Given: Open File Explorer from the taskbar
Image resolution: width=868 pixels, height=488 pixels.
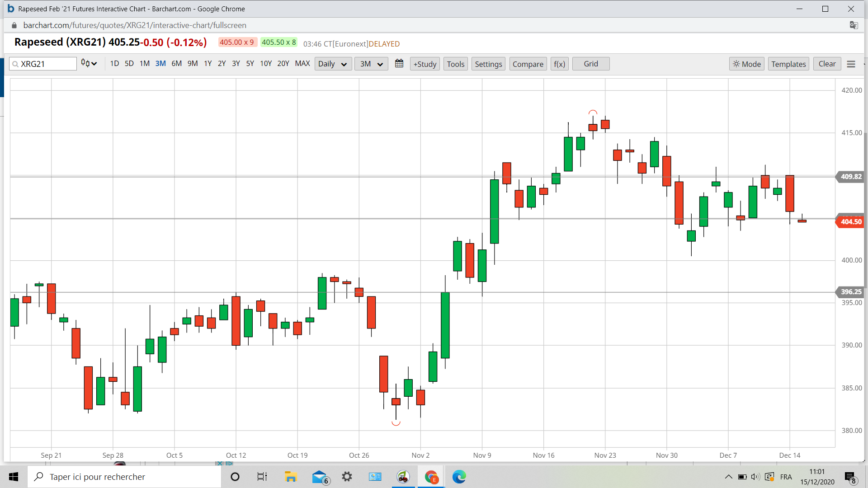Looking at the screenshot, I should [290, 477].
